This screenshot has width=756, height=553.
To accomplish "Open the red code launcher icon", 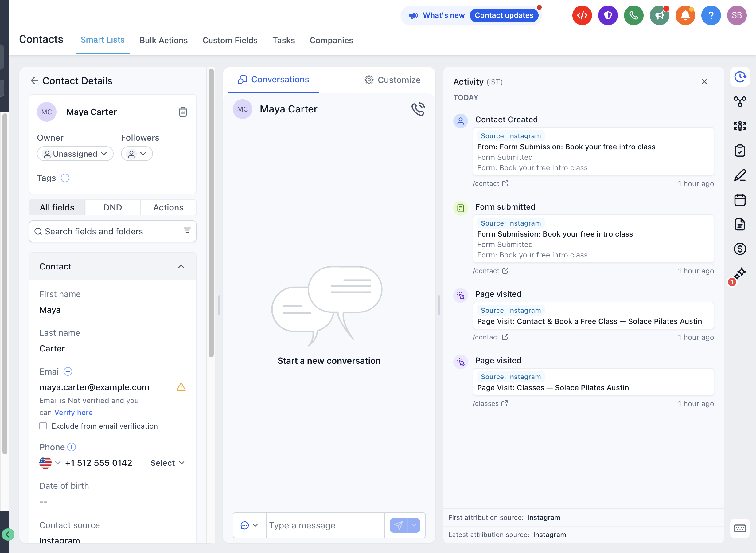I will pyautogui.click(x=582, y=15).
